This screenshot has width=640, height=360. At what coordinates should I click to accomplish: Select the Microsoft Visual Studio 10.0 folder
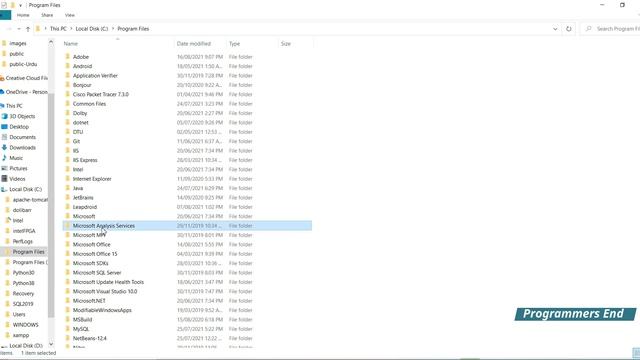[x=105, y=291]
